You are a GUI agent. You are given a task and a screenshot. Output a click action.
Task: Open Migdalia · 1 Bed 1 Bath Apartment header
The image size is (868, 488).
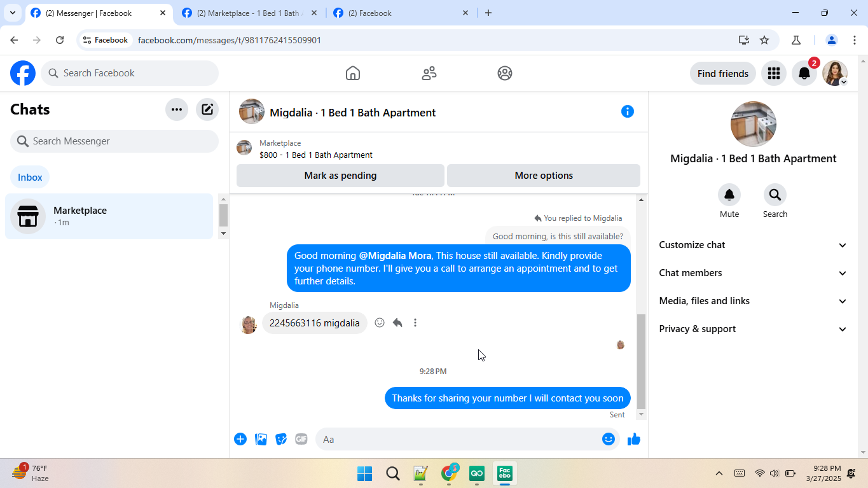tap(353, 113)
